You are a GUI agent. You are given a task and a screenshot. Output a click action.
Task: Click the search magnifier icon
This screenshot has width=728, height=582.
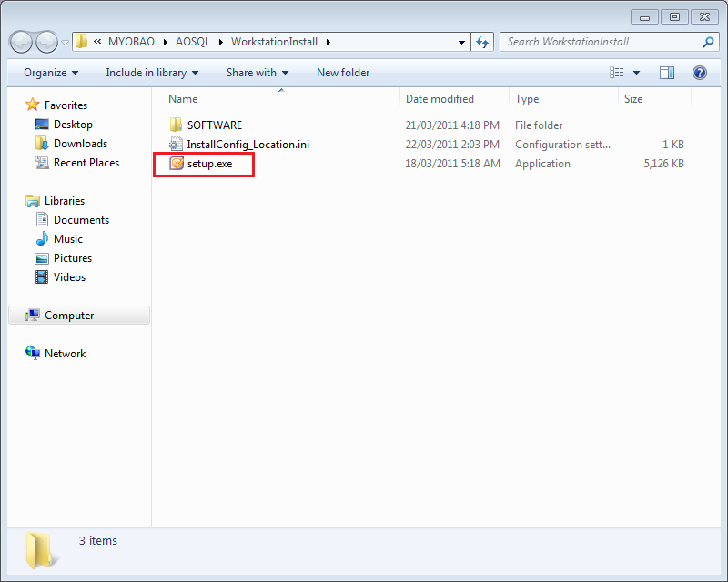click(x=708, y=42)
